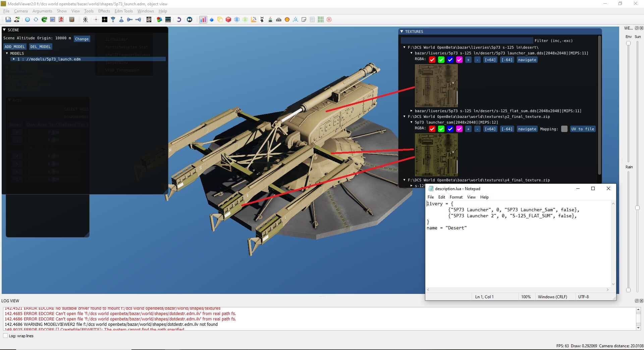Click the bar chart statistics icon
644x350 pixels.
pyautogui.click(x=203, y=19)
